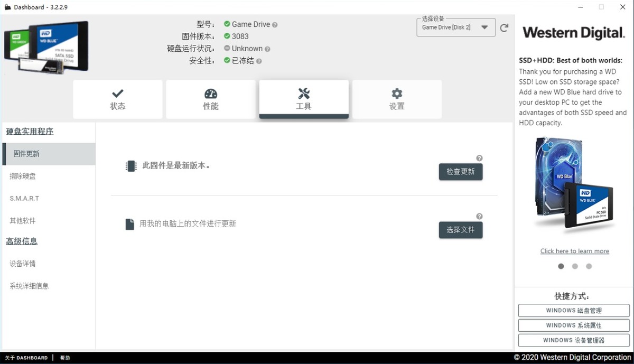Switch to the 性能 tab
The width and height of the screenshot is (634, 364).
click(x=210, y=99)
